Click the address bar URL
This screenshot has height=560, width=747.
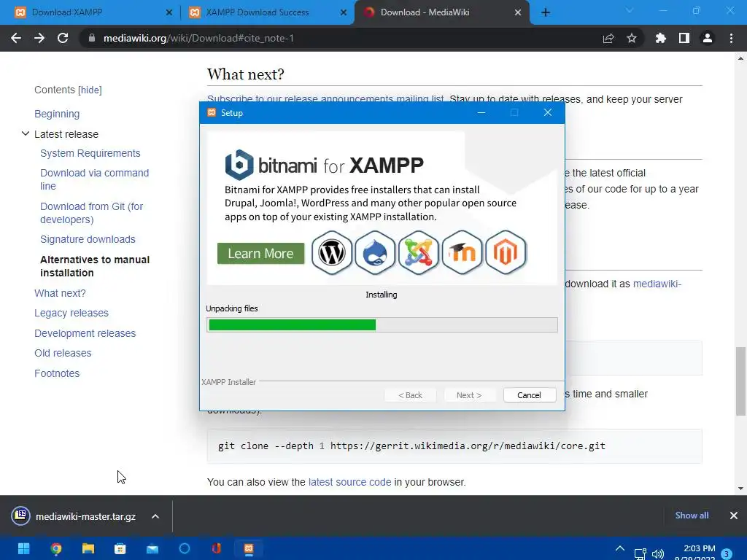click(x=198, y=38)
